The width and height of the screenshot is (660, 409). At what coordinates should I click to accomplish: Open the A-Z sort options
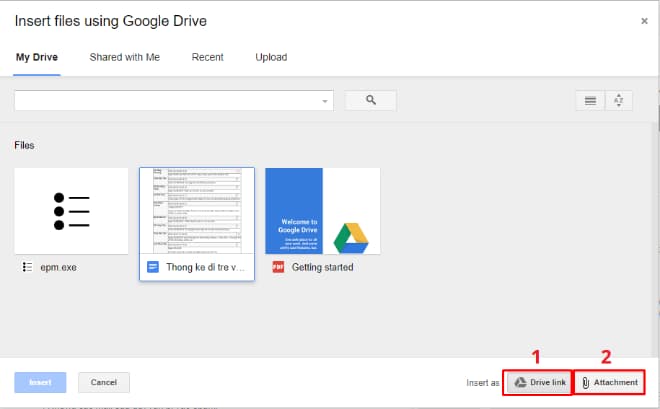coord(619,100)
